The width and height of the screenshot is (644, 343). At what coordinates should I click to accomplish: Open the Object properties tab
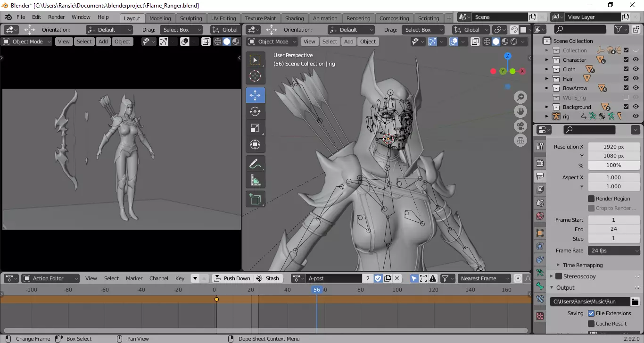point(540,233)
